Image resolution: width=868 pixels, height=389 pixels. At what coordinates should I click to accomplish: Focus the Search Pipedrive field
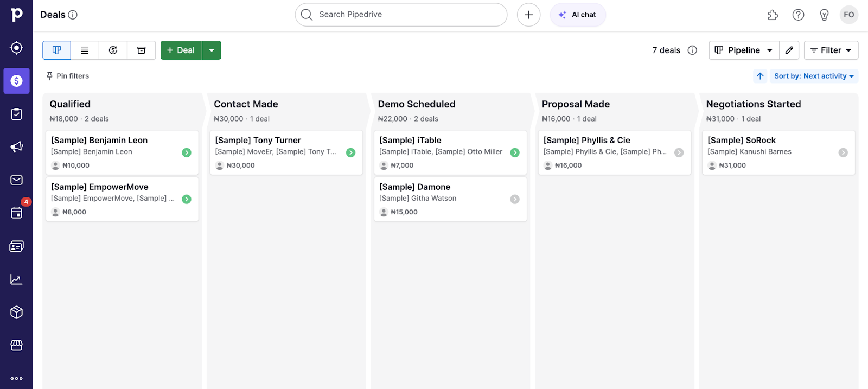click(401, 15)
